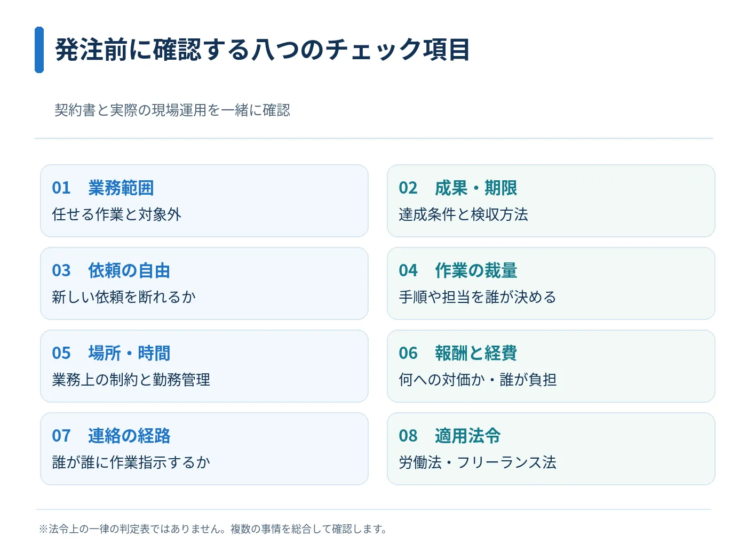Image resolution: width=747 pixels, height=560 pixels.
Task: Select the text "誰が誰に作業指示するか"
Action: pyautogui.click(x=131, y=462)
